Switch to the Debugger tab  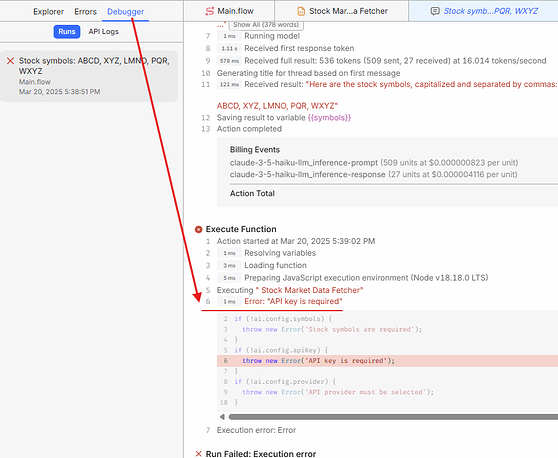tap(126, 11)
